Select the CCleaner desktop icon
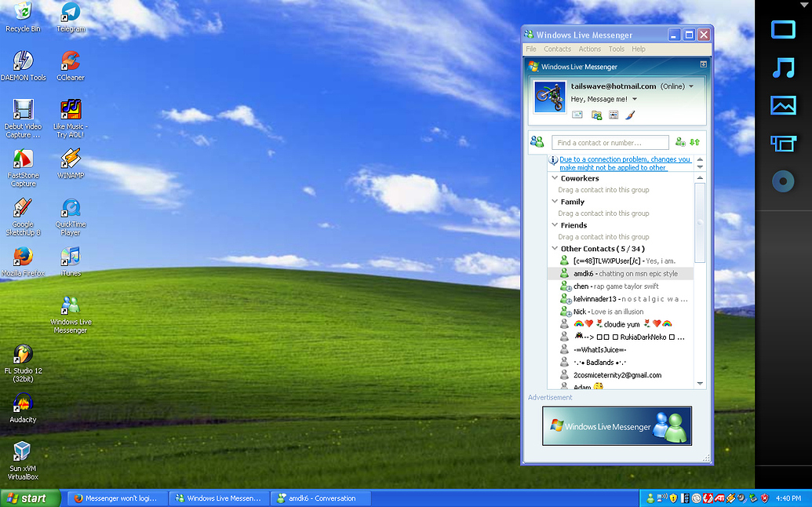Viewport: 812px width, 507px height. [x=71, y=66]
